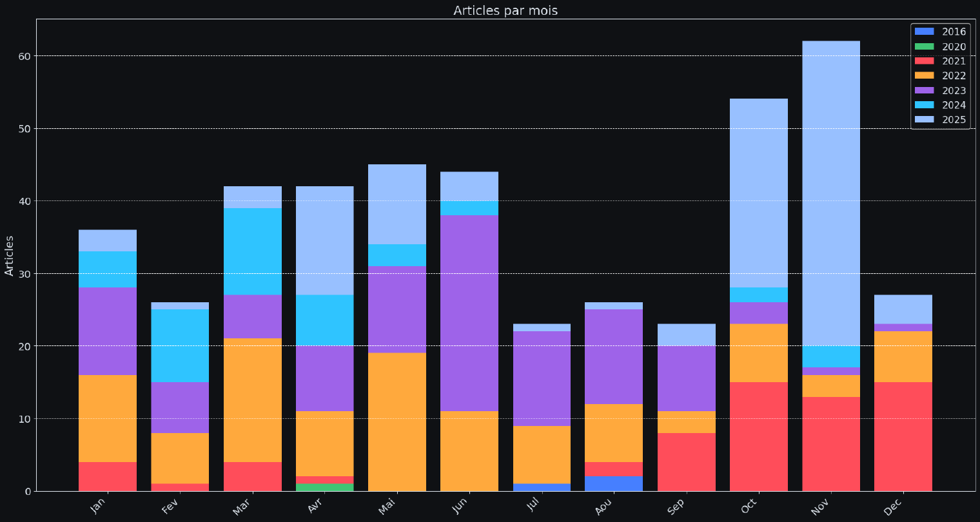This screenshot has width=980, height=522.
Task: Click the 2024 legend text label
Action: (x=954, y=105)
